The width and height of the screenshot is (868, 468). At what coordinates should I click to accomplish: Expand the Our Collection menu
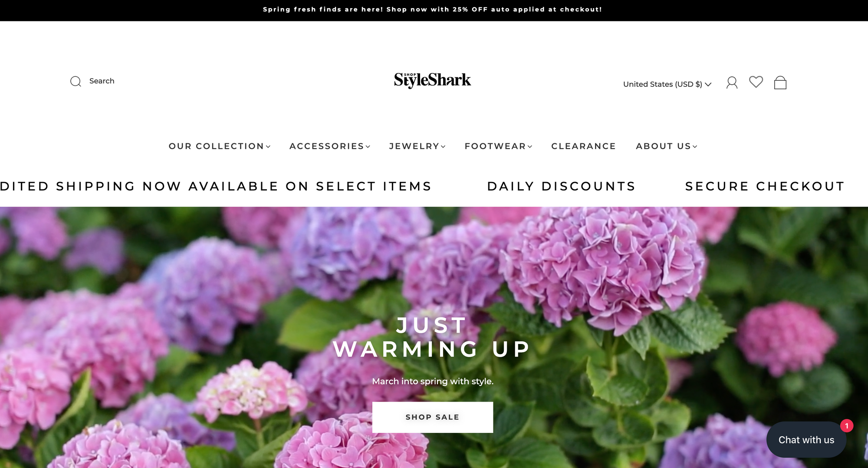coord(220,146)
